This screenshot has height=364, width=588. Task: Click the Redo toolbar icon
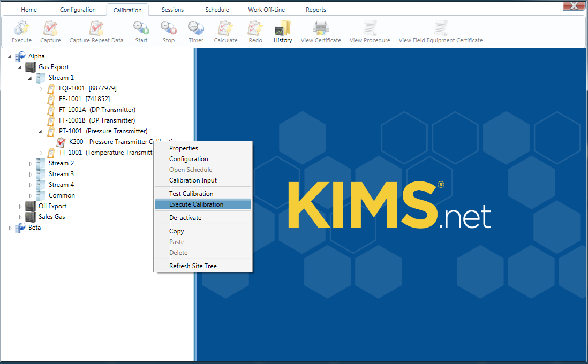pos(255,28)
